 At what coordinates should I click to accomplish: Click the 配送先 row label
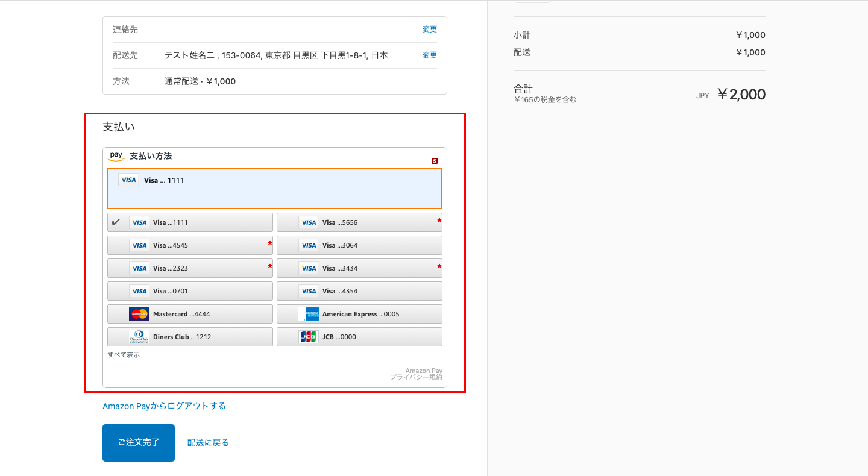tap(125, 55)
